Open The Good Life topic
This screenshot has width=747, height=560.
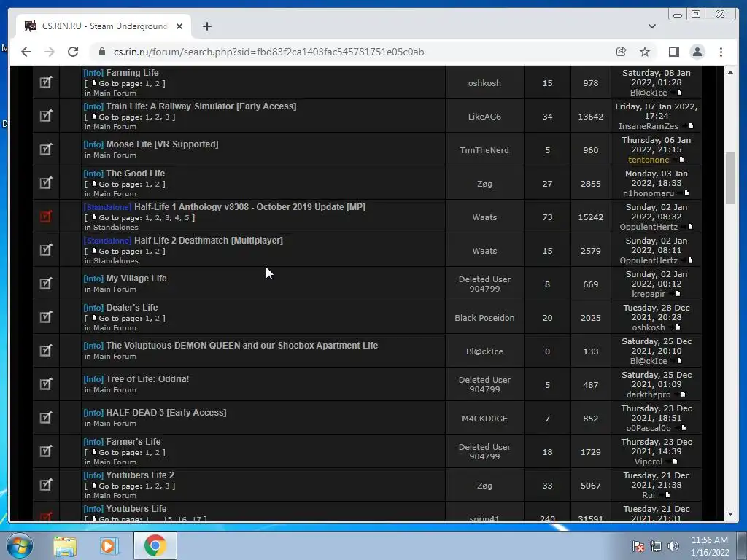coord(135,174)
